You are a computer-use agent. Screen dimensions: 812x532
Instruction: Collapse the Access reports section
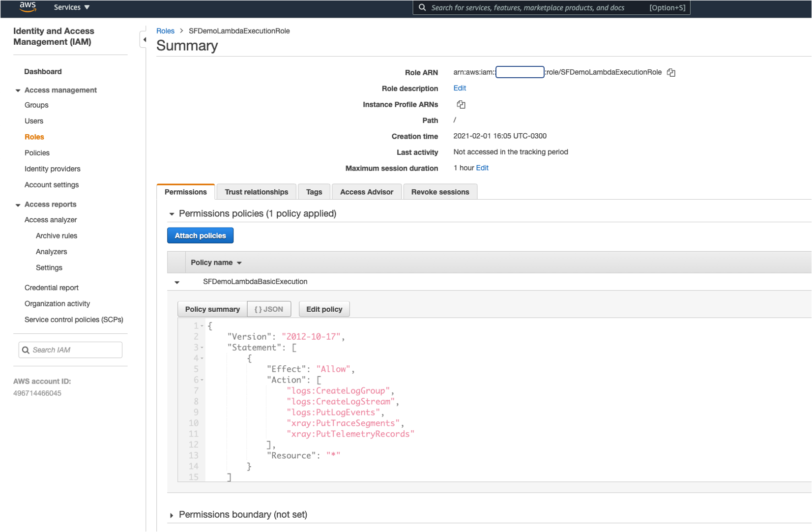(x=18, y=205)
